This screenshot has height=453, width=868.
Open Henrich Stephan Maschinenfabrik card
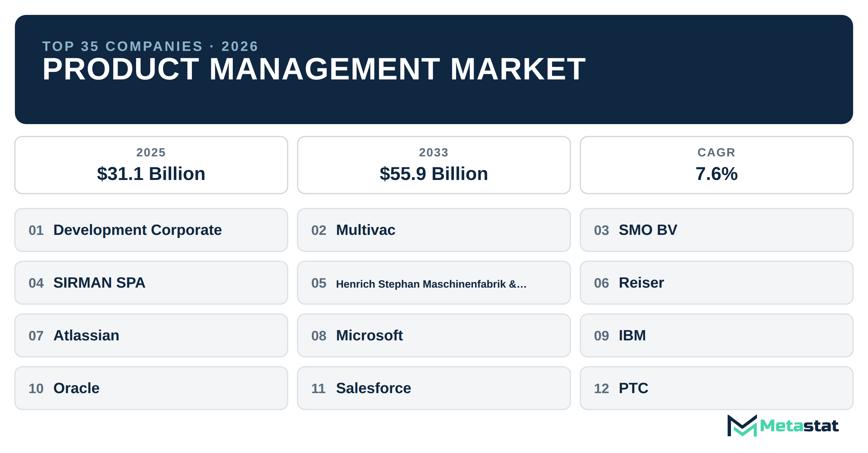434,283
